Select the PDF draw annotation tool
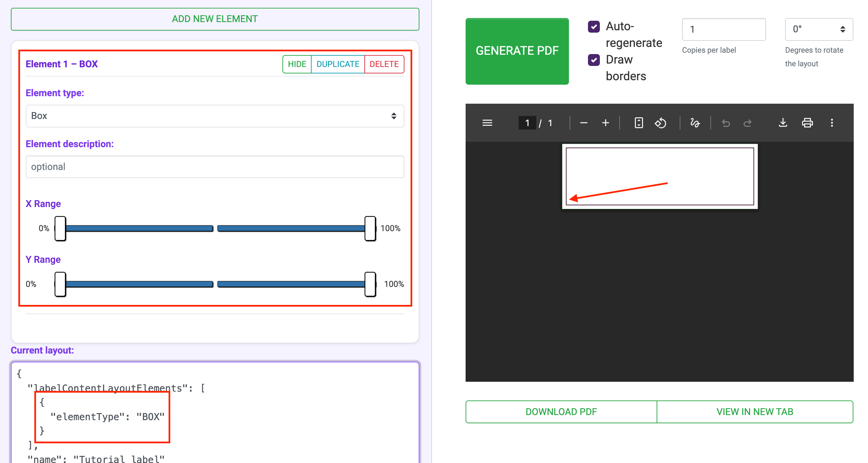Viewport: 868px width, 463px height. [x=695, y=123]
